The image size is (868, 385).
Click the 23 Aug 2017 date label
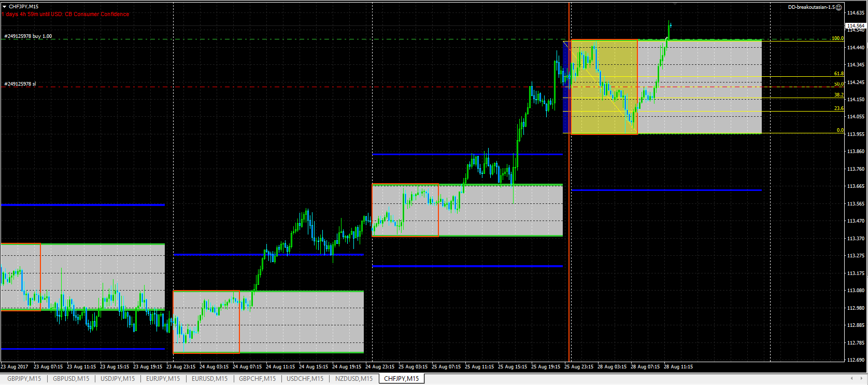tap(15, 367)
